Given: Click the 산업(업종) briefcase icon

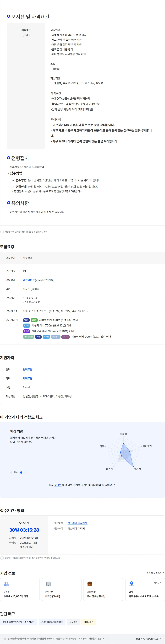Looking at the screenshot, I should [90, 584].
